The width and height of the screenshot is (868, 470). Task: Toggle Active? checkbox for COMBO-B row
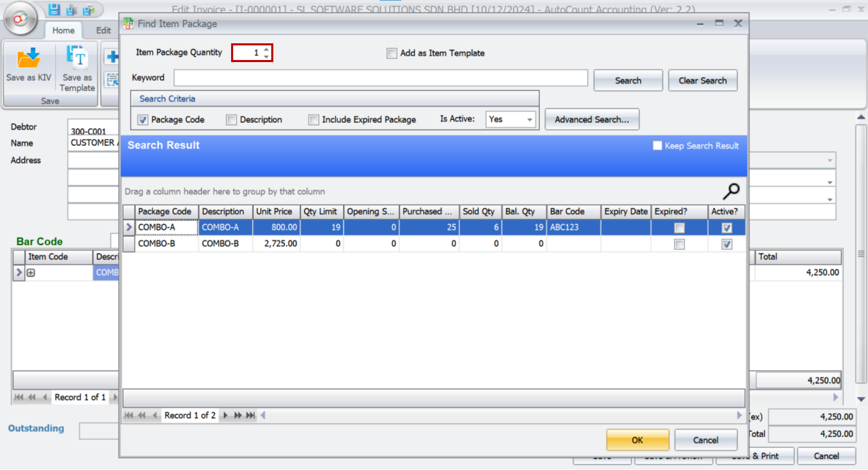[x=727, y=244]
